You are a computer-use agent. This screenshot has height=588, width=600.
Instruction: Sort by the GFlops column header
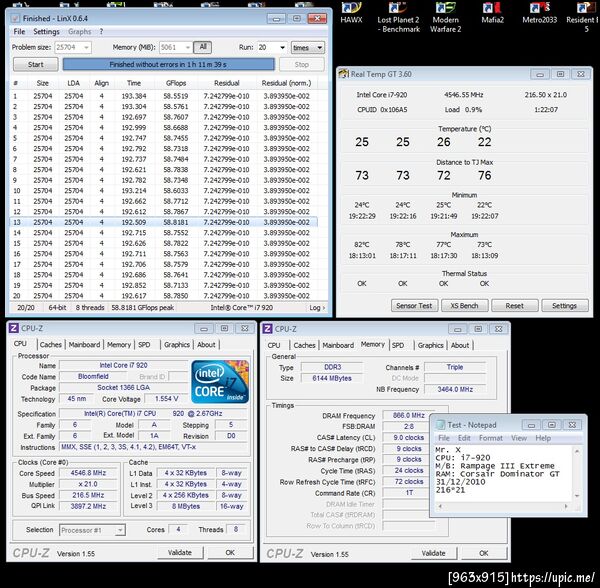pos(176,83)
